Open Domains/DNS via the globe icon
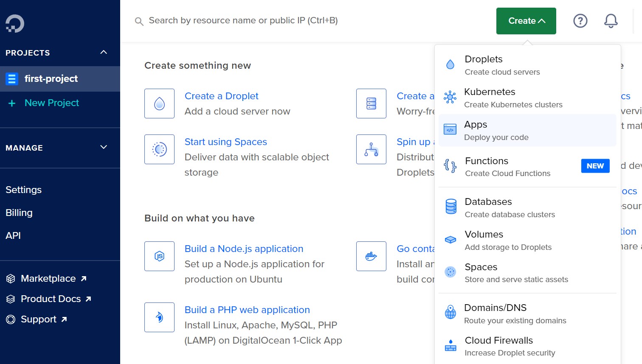Image resolution: width=642 pixels, height=364 pixels. pyautogui.click(x=450, y=313)
